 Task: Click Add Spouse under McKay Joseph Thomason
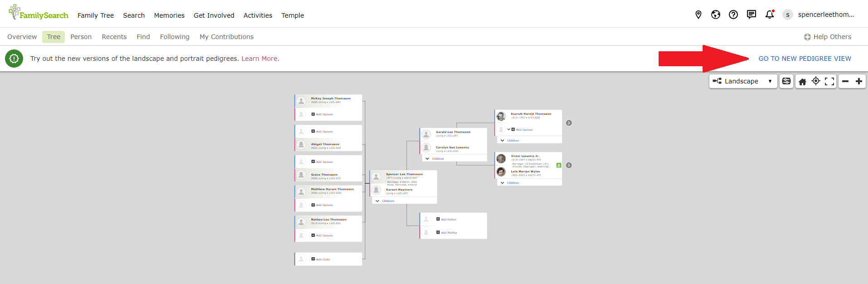click(322, 114)
